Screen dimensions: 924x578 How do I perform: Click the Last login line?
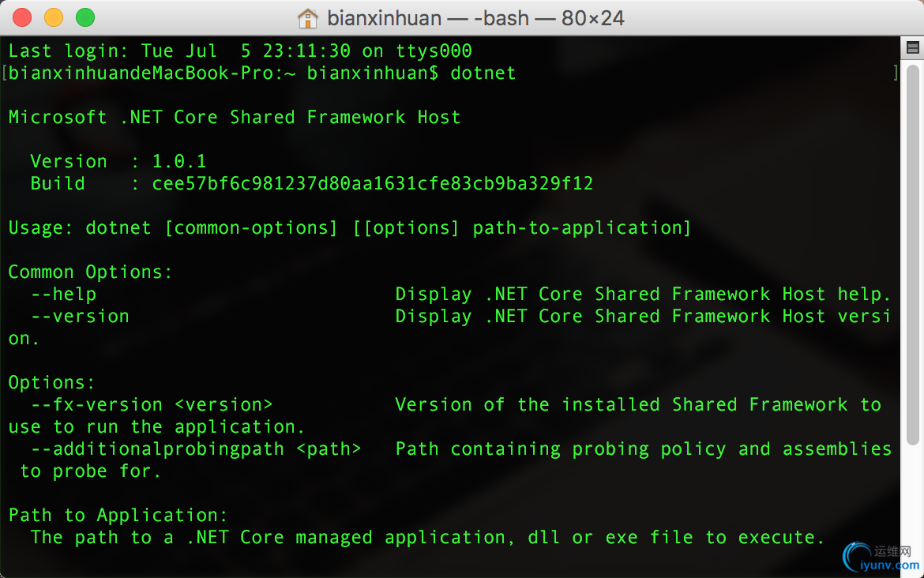click(240, 51)
